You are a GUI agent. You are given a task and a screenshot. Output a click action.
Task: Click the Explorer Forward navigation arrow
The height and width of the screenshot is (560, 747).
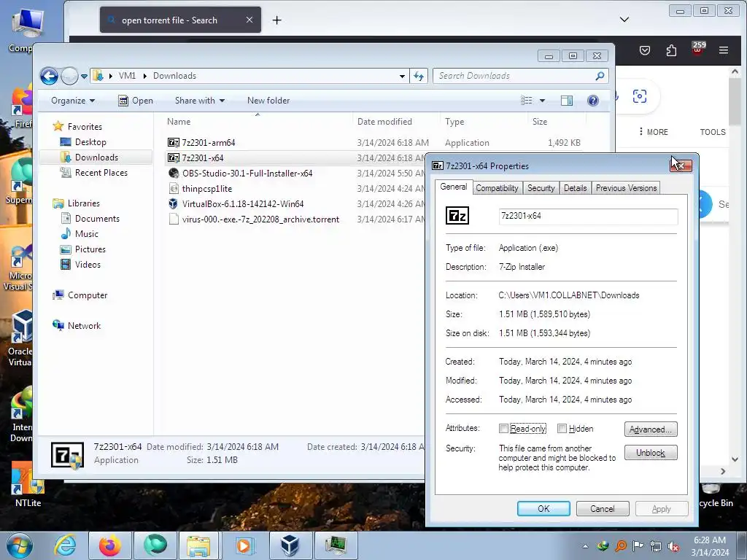pos(69,76)
